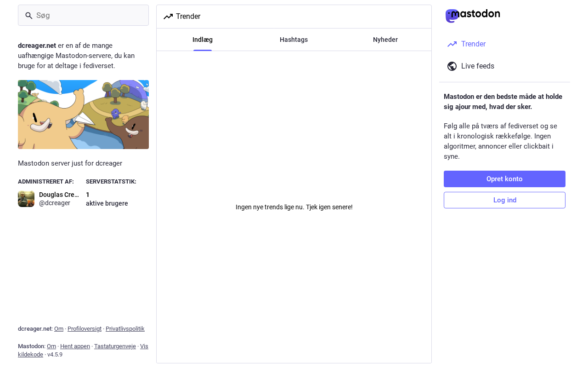Open the Privatlivspolitik link
588x368 pixels.
coord(125,329)
